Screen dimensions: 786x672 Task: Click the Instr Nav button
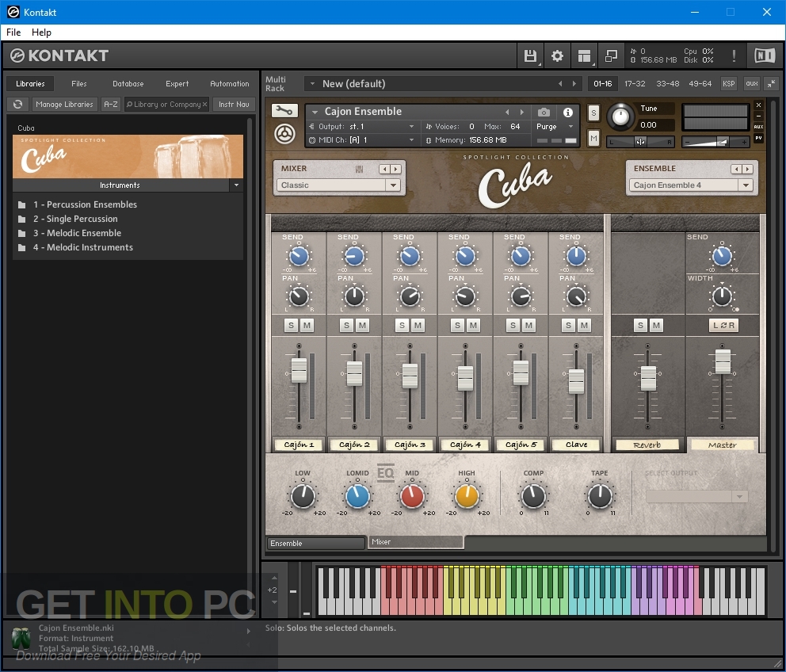(234, 105)
